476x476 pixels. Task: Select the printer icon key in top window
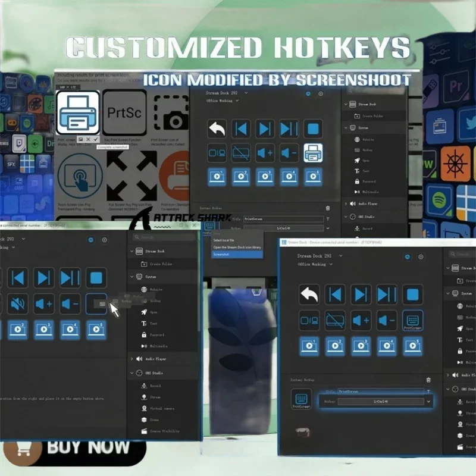pyautogui.click(x=313, y=153)
